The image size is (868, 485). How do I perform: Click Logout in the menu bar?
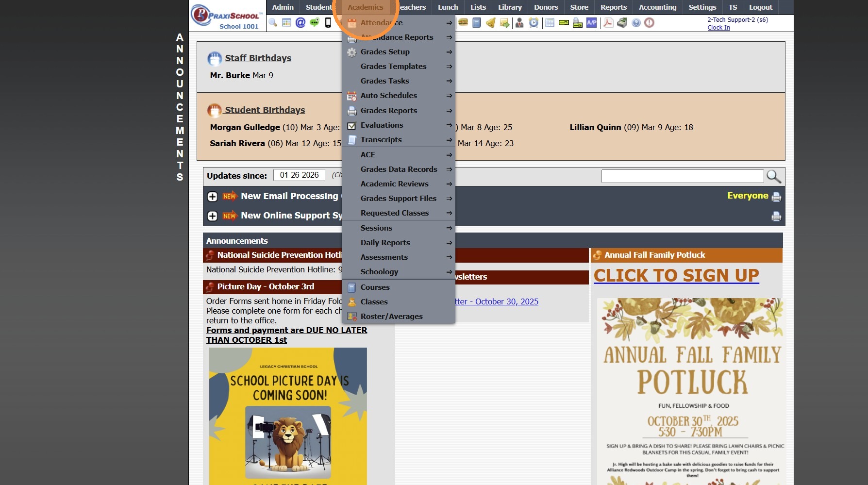760,7
